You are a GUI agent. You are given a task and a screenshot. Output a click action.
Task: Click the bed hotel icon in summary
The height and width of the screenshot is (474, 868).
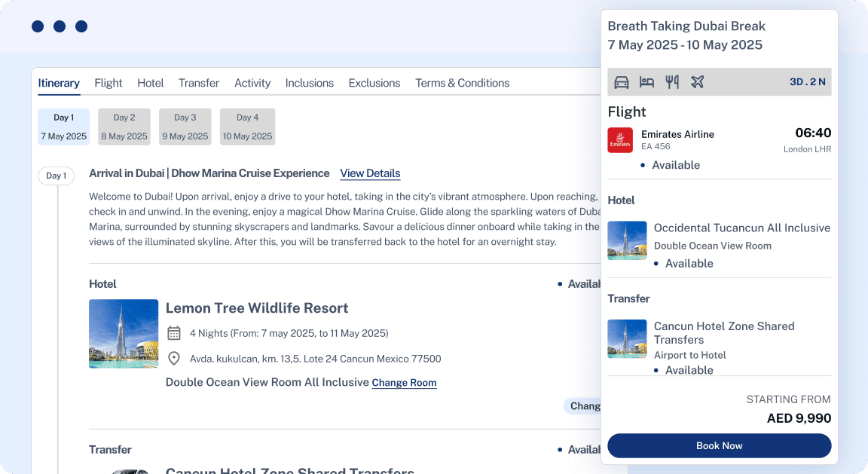(x=646, y=82)
